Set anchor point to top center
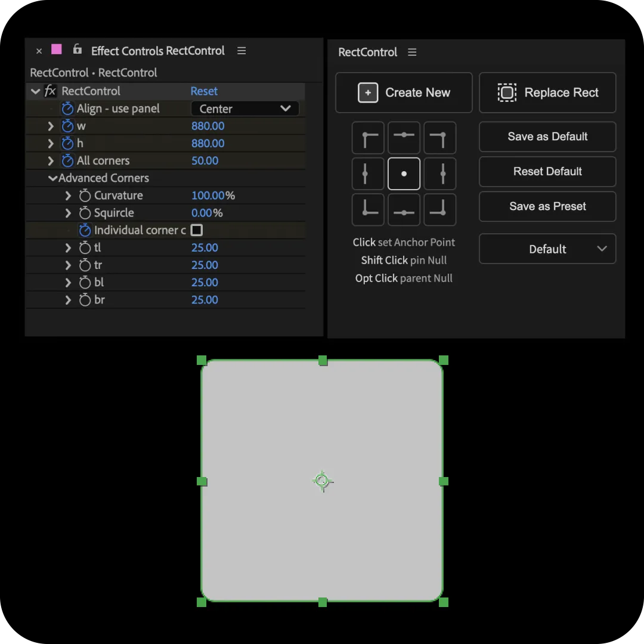 click(404, 138)
